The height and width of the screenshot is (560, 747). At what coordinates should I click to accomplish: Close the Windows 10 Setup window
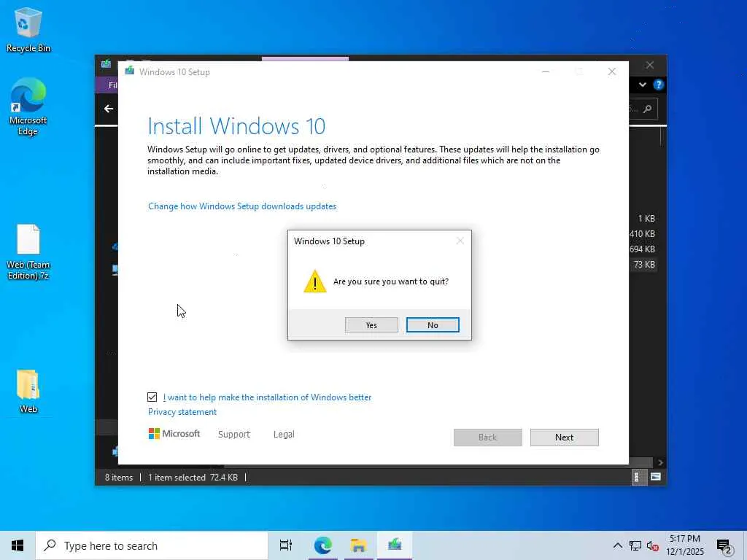(x=612, y=71)
